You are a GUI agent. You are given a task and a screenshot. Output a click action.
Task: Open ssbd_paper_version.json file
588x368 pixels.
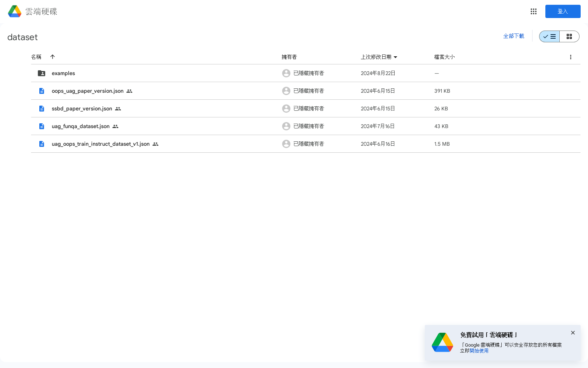click(x=82, y=109)
